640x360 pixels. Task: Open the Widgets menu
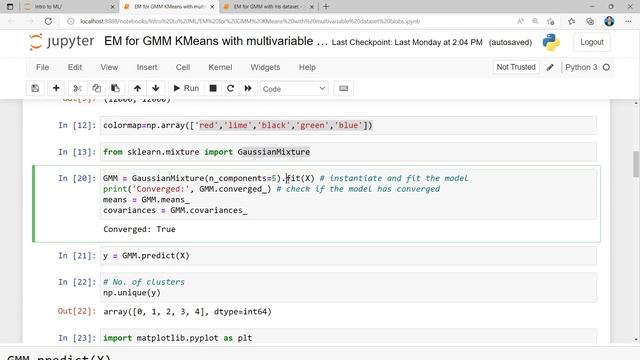(265, 67)
